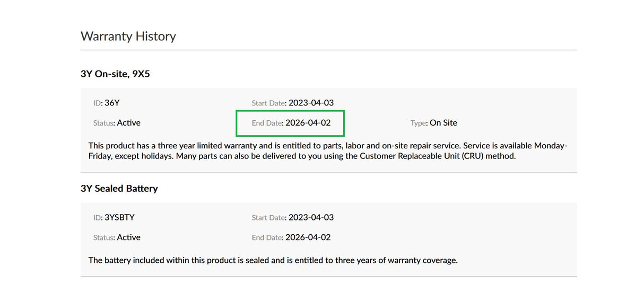Select the 3Y Sealed Battery warranty title
The width and height of the screenshot is (644, 284).
point(119,188)
